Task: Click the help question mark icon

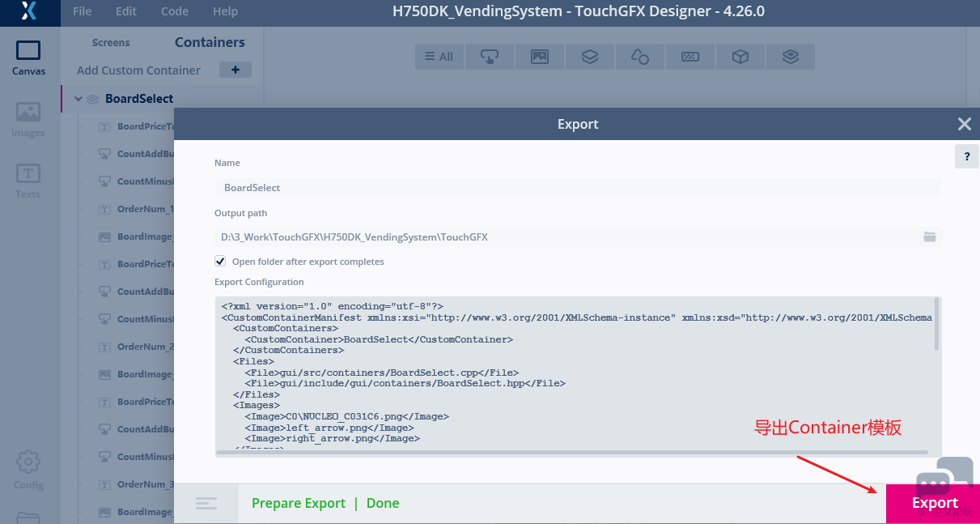Action: 966,156
